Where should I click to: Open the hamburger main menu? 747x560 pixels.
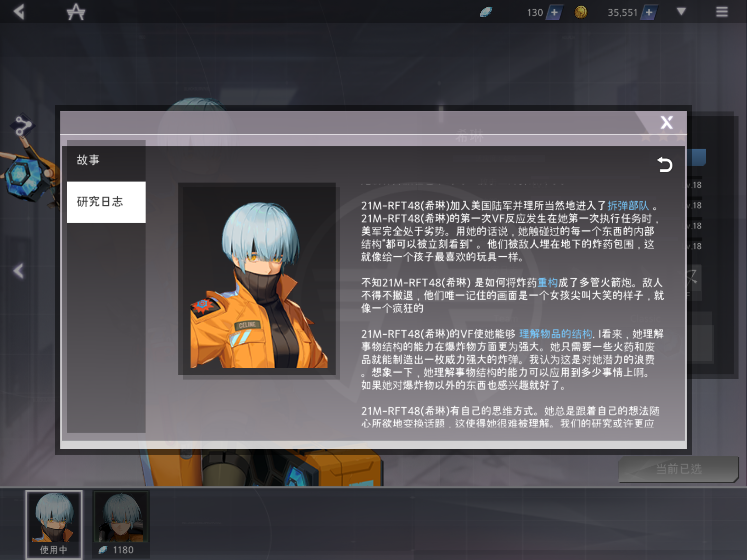[722, 12]
